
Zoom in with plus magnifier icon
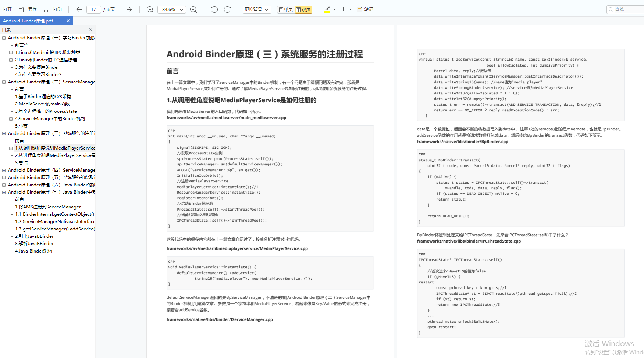pos(193,10)
